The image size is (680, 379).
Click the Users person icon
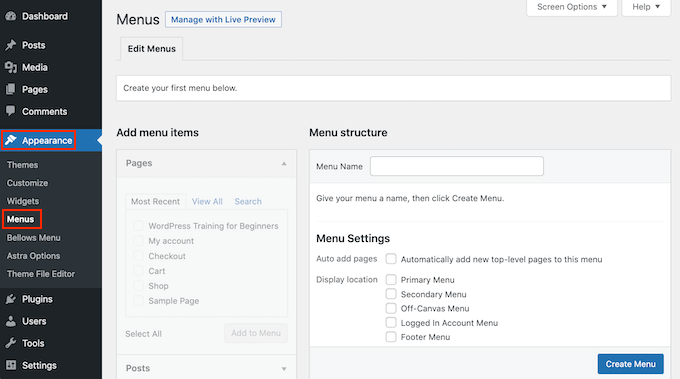[x=10, y=321]
